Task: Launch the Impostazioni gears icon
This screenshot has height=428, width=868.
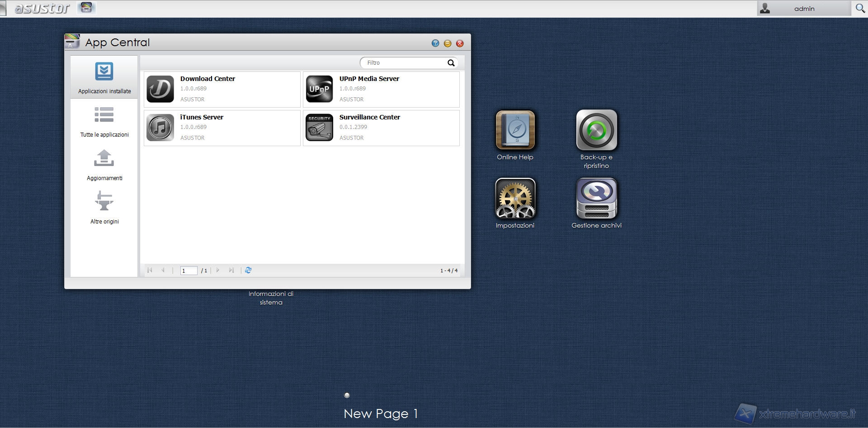Action: (515, 198)
